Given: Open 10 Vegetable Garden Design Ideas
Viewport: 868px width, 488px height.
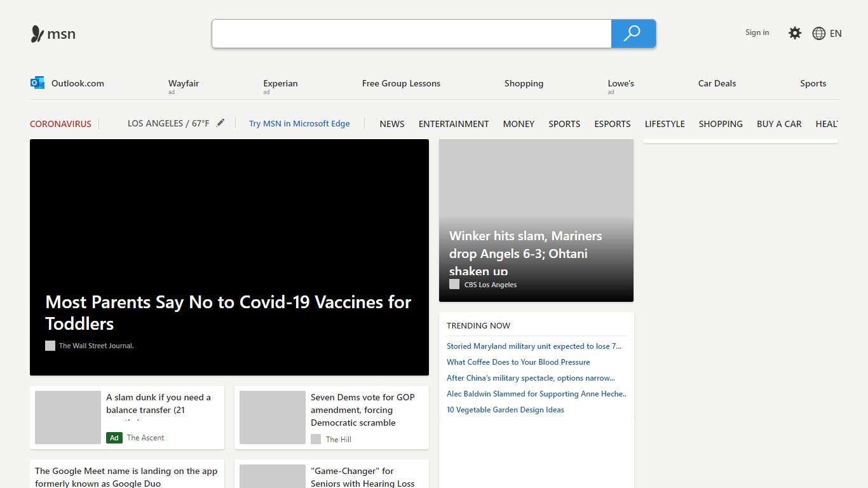Looking at the screenshot, I should tap(505, 410).
